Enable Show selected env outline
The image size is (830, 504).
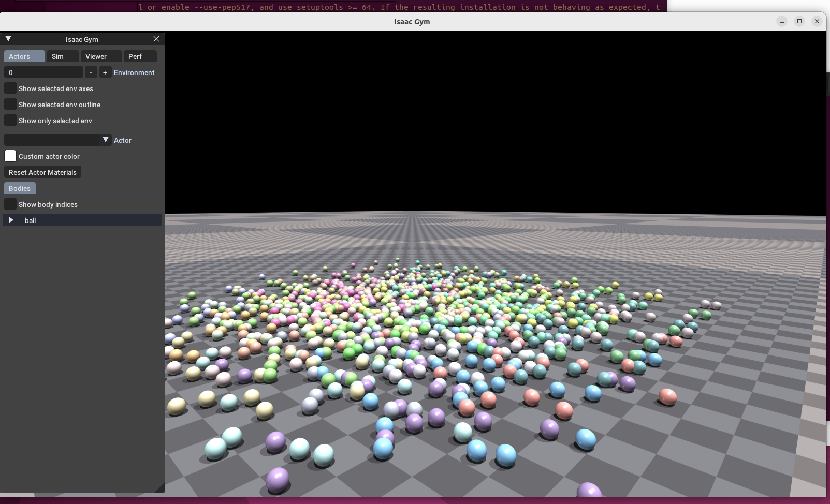(10, 105)
